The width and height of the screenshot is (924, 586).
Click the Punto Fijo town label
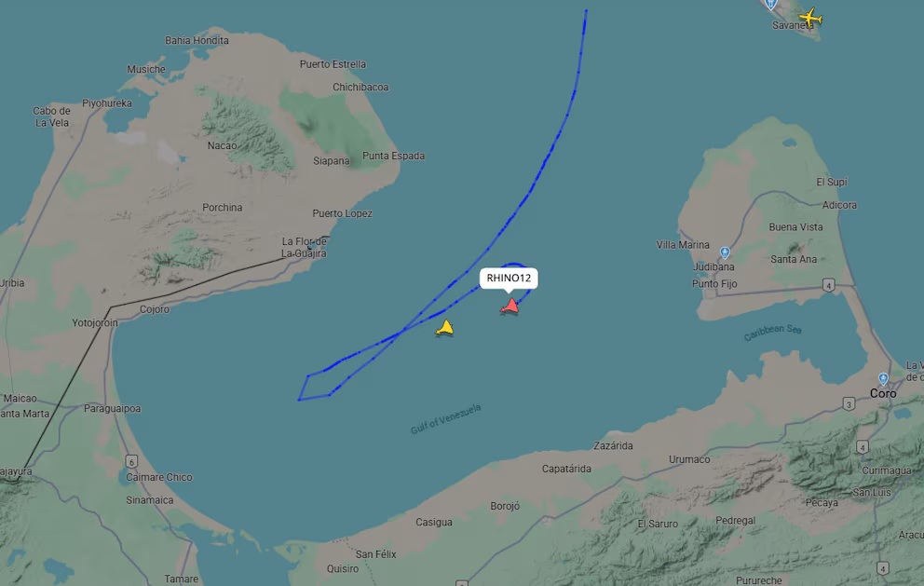(714, 283)
